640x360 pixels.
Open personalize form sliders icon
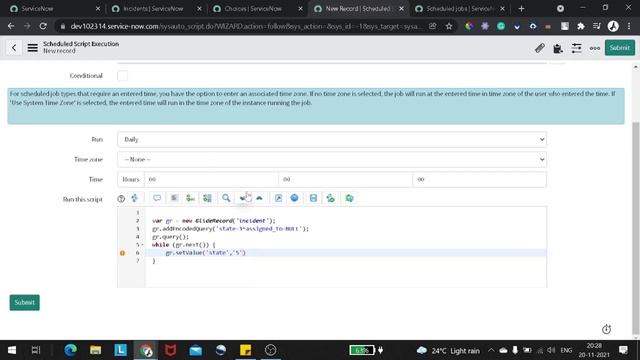[576, 48]
